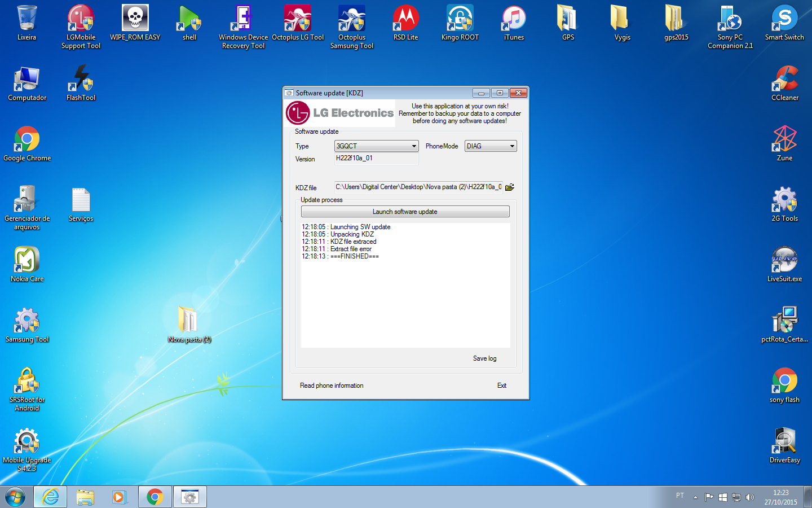The image size is (812, 508).
Task: Click the Version field H222f10a_01
Action: (376, 159)
